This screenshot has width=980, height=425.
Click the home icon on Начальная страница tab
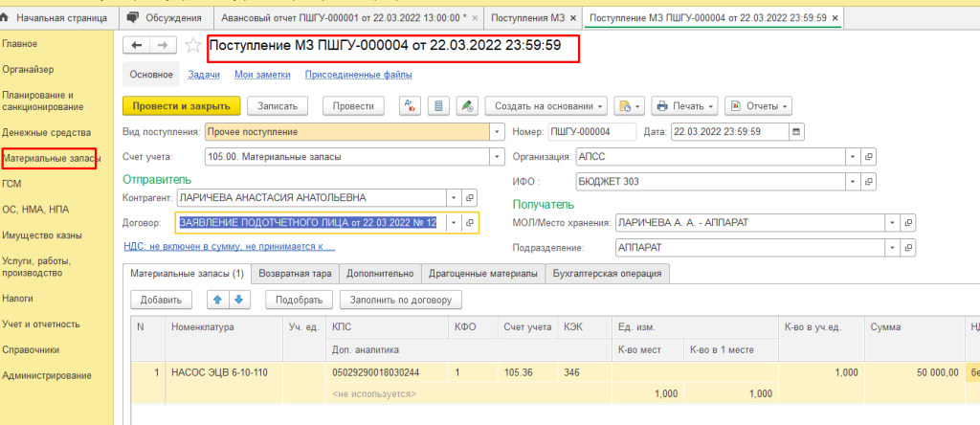point(10,17)
